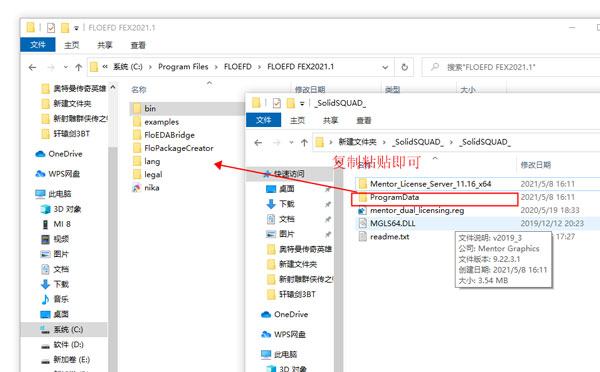Open the legal folder
The image size is (600, 372).
point(153,175)
